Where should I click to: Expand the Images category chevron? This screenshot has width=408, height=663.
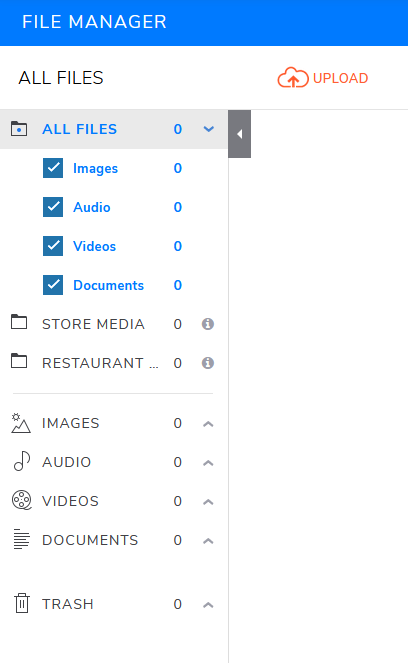point(208,424)
